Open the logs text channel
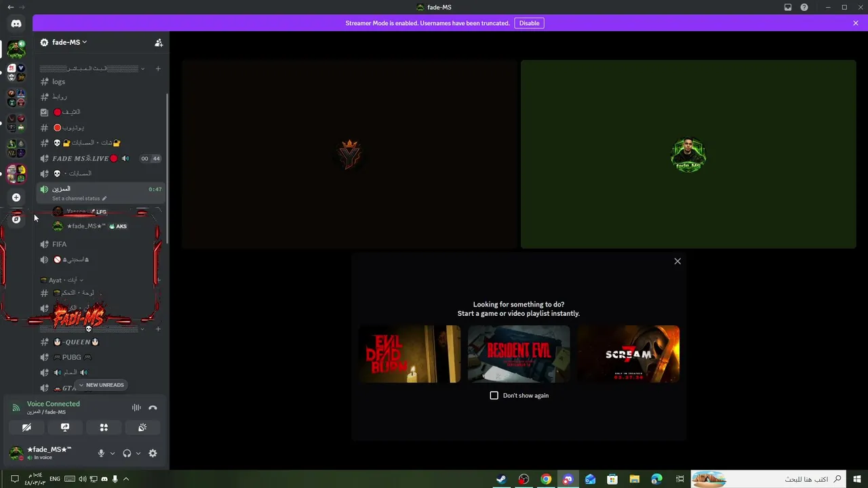The width and height of the screenshot is (868, 488). click(101, 81)
